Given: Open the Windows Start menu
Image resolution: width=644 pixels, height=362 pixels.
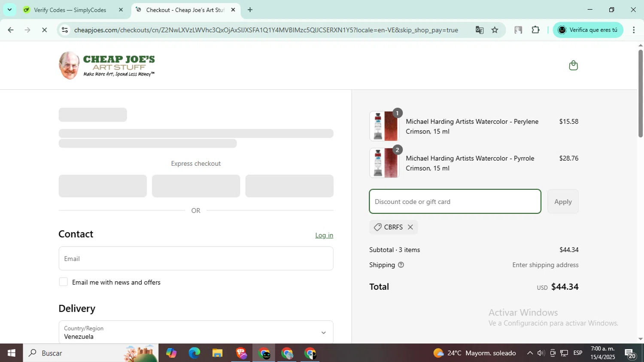Looking at the screenshot, I should click(12, 353).
